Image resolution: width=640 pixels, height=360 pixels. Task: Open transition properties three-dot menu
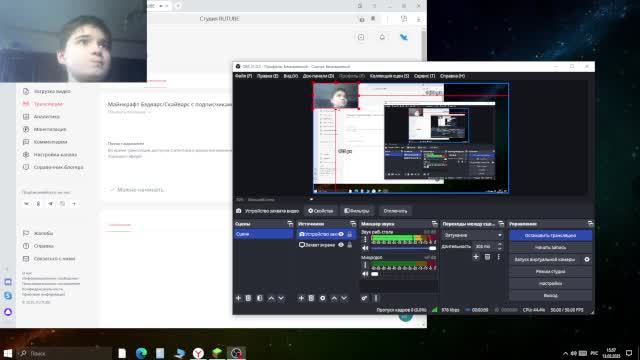click(498, 257)
